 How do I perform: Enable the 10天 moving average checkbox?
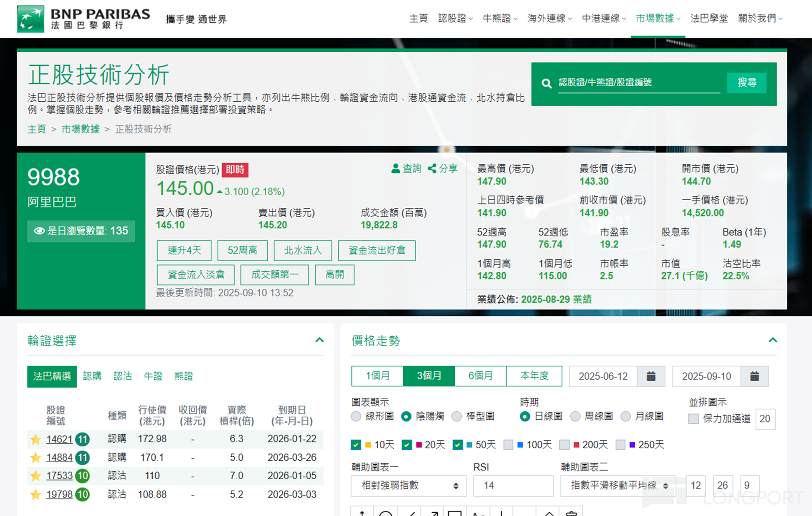pos(356,445)
